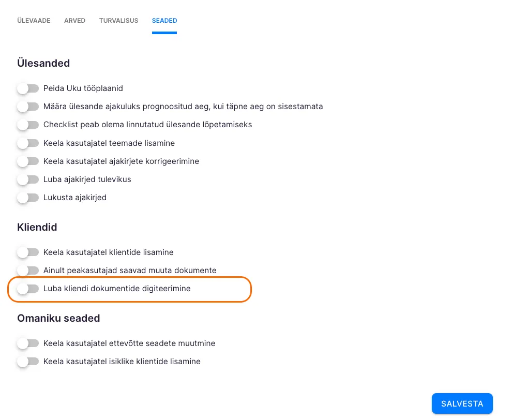Enable Keela kasutajatel isiklike klientide lisamine

pyautogui.click(x=28, y=362)
